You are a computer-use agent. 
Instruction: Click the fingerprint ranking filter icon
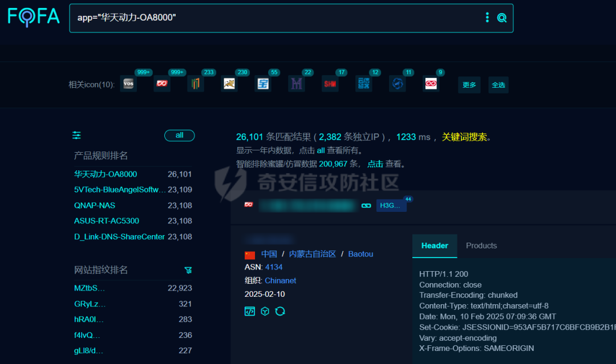click(x=188, y=270)
